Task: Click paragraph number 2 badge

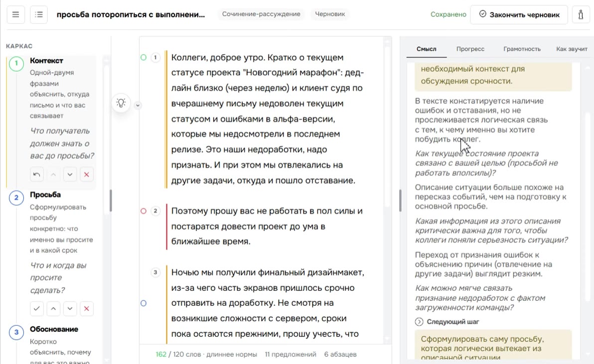Action: 155,211
